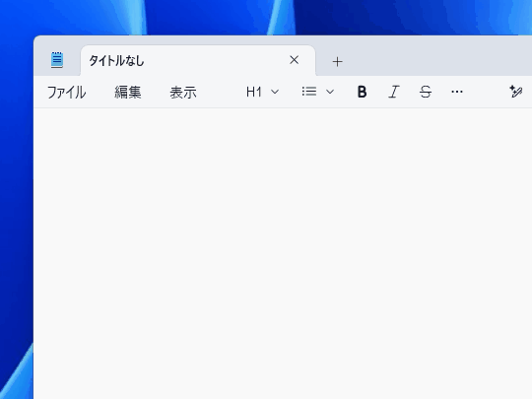
Task: Open the 編集 menu
Action: [x=127, y=92]
